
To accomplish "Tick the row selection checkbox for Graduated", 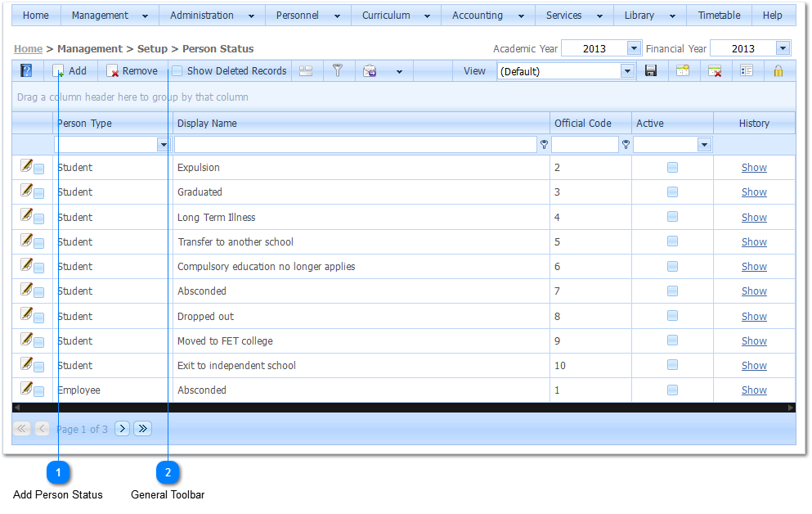I will click(38, 194).
